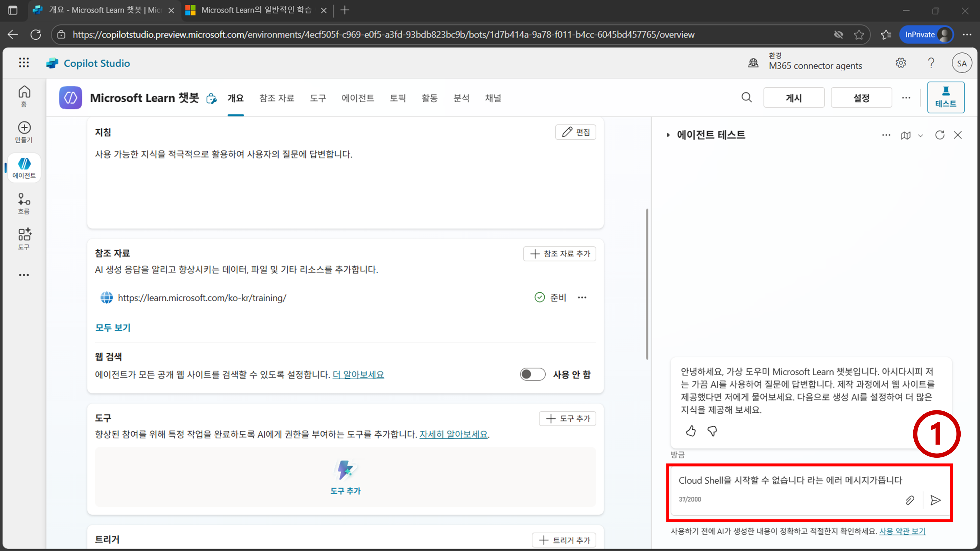This screenshot has height=551, width=980.
Task: Switch to the 토픽 tab
Action: [x=398, y=98]
